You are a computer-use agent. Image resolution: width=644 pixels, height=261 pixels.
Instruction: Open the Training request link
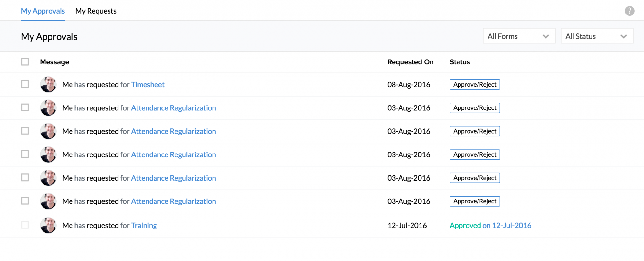point(144,225)
